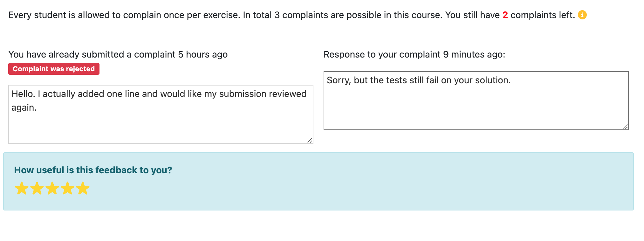This screenshot has height=241, width=644.
Task: Toggle the second star of the feedback rating
Action: click(x=37, y=188)
